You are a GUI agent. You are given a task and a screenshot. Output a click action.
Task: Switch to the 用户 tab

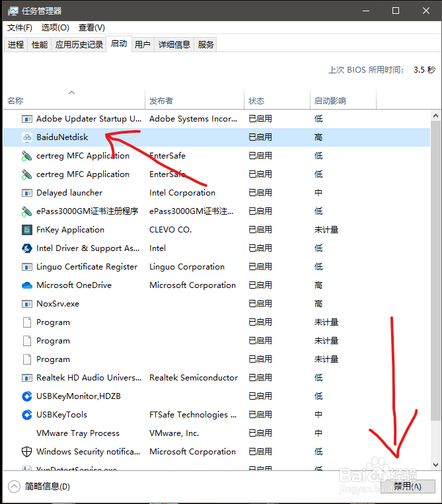(143, 44)
